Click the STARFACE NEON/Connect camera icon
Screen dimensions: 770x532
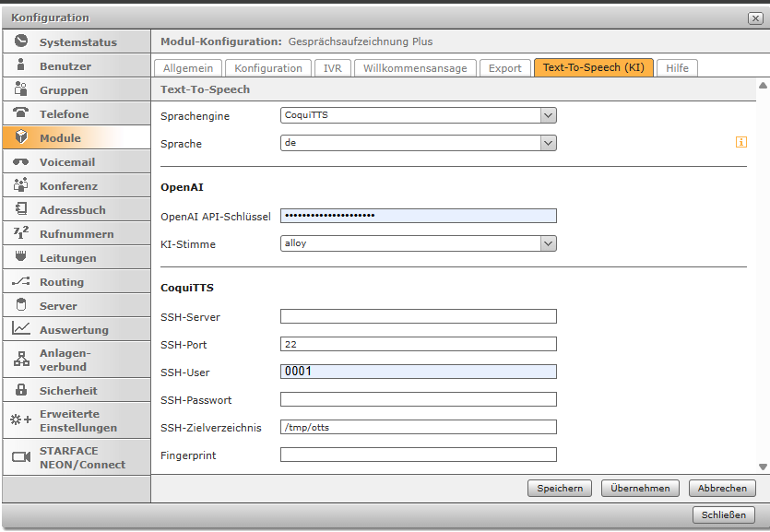point(21,457)
